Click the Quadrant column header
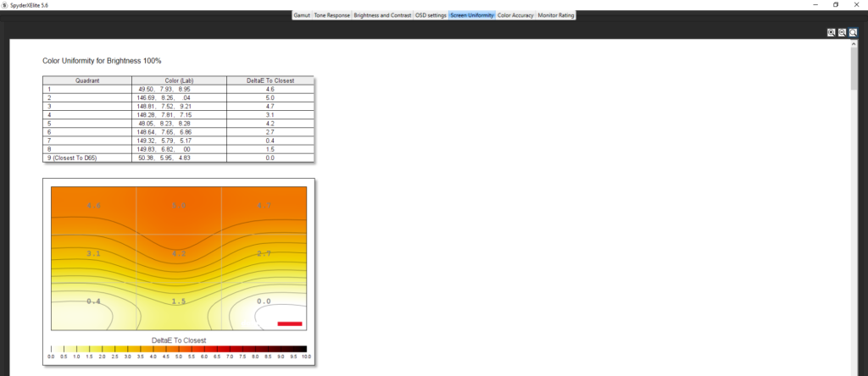868x376 pixels. click(87, 80)
